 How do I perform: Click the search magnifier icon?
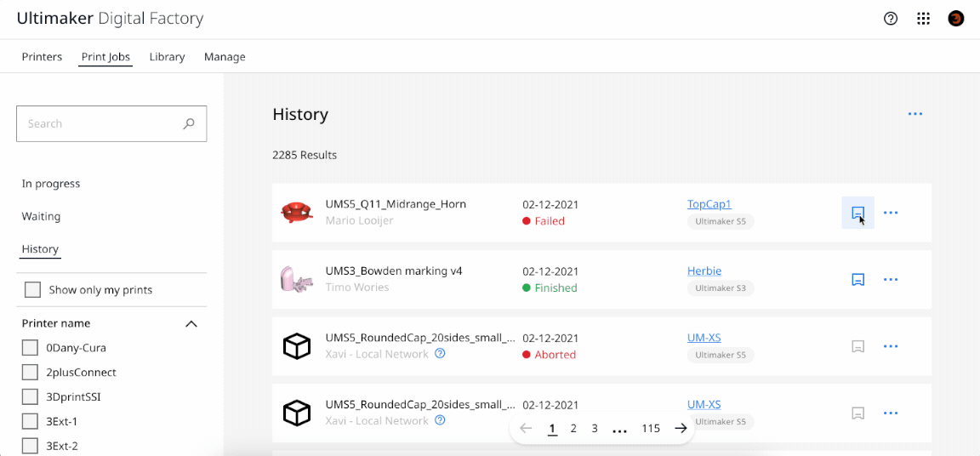[x=189, y=124]
